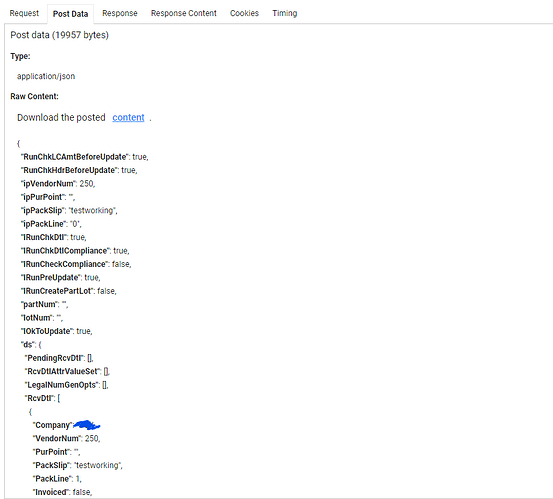Select the Post Data tab

pyautogui.click(x=70, y=14)
